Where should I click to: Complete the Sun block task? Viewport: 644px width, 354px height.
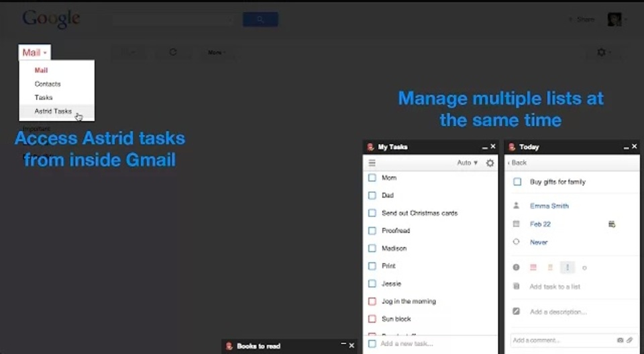[372, 318]
